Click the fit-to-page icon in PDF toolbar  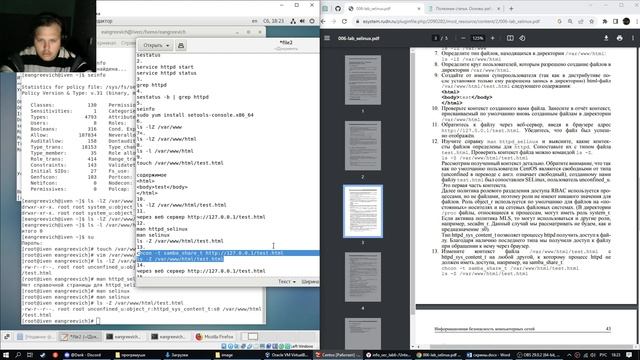510,38
